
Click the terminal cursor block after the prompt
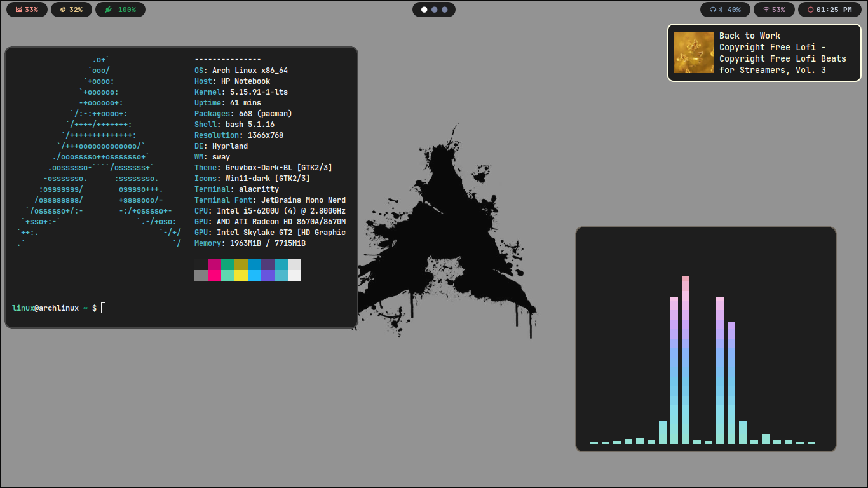click(x=104, y=308)
